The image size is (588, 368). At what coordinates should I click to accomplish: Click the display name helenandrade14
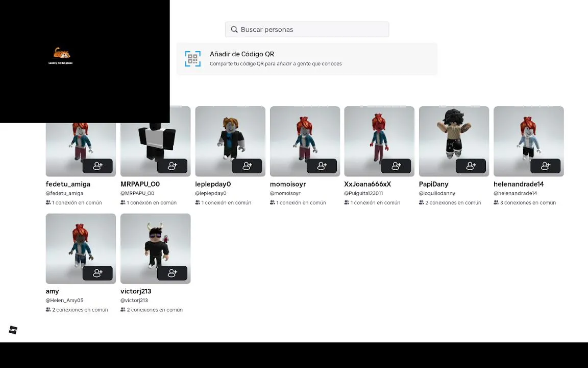pos(519,184)
